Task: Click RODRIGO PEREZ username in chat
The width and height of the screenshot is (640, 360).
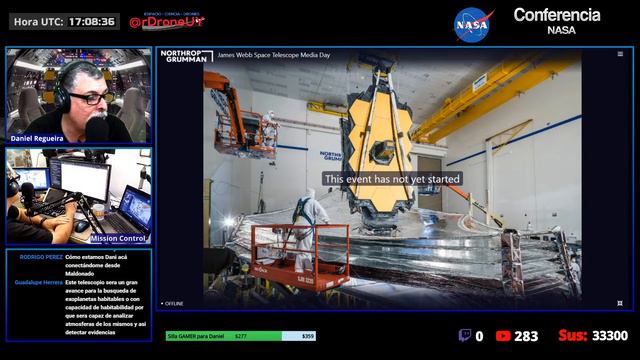Action: [41, 257]
